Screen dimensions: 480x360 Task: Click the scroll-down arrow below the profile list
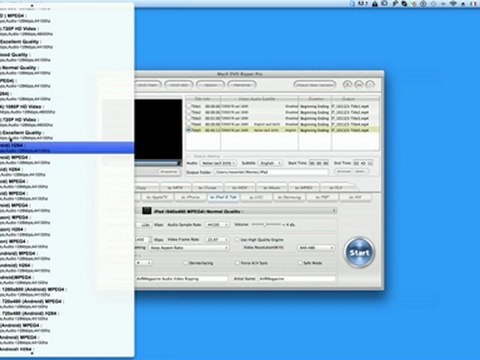pos(32,354)
